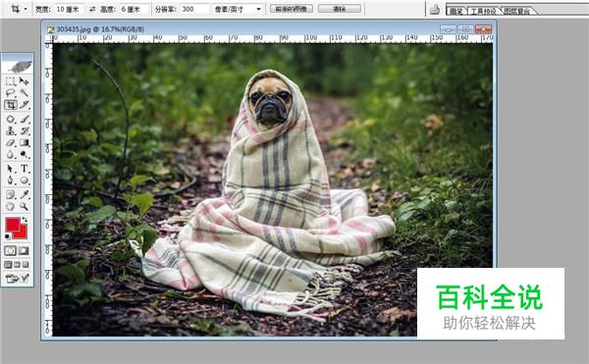Select the Path Selection tool
This screenshot has height=364, width=589.
click(x=11, y=169)
